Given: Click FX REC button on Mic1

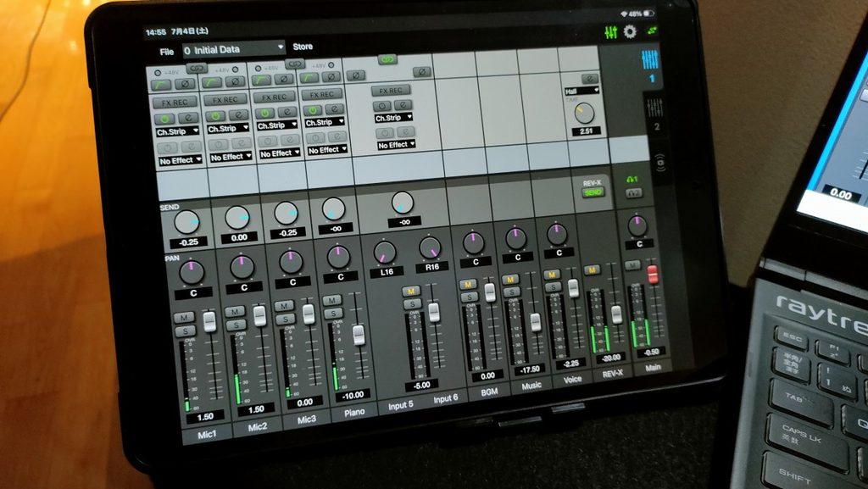Looking at the screenshot, I should (x=175, y=103).
